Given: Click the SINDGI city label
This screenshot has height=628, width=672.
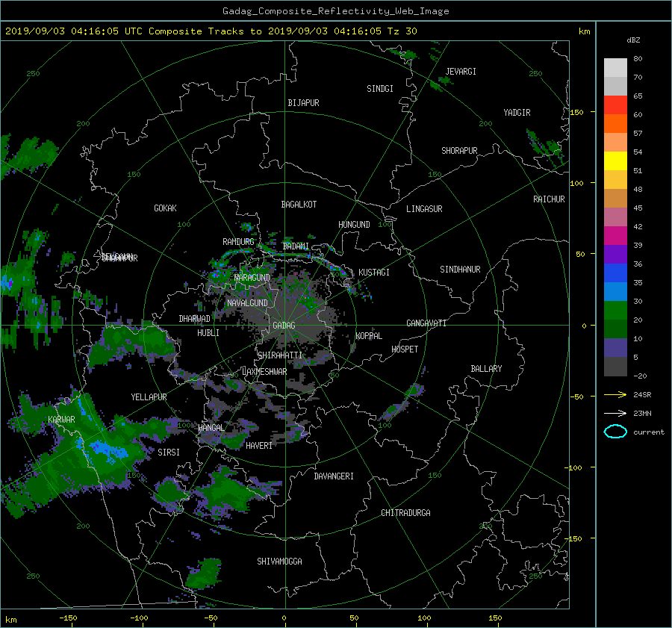Looking at the screenshot, I should tap(380, 89).
